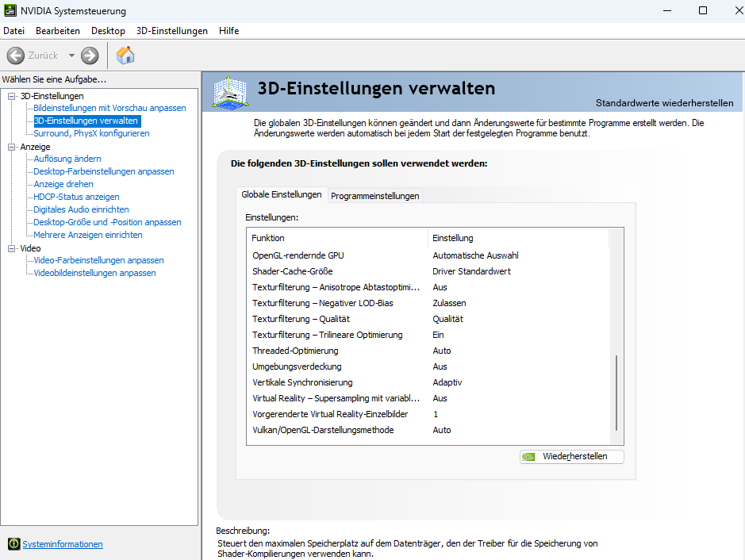Collapse the Video tree node
Viewport: 745px width, 560px height.
(11, 248)
